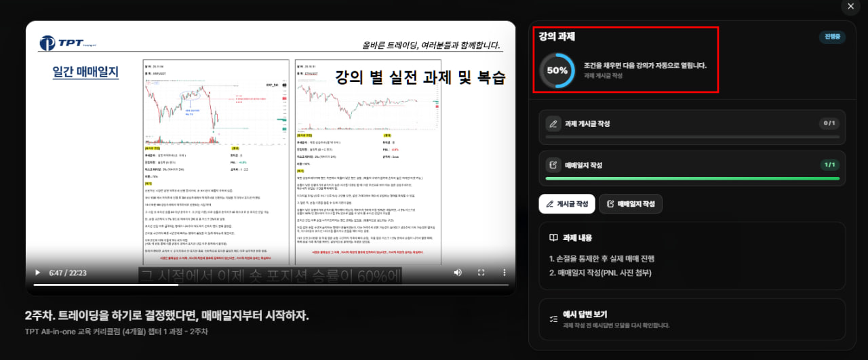This screenshot has height=360, width=868.
Task: Click the 강의 별 실전 과제 및 복습 overlay title
Action: click(x=421, y=77)
